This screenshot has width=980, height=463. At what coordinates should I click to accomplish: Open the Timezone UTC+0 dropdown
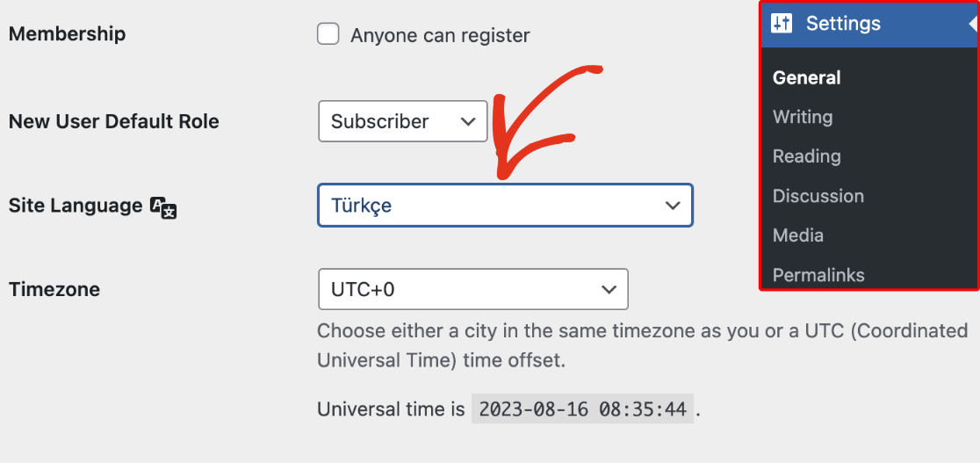pos(473,289)
